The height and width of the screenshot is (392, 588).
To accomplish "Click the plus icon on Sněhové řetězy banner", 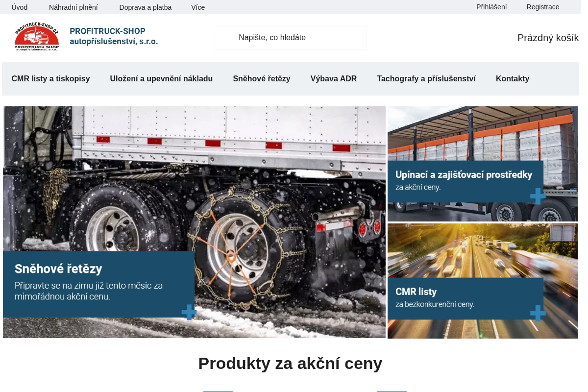I will pos(189,312).
